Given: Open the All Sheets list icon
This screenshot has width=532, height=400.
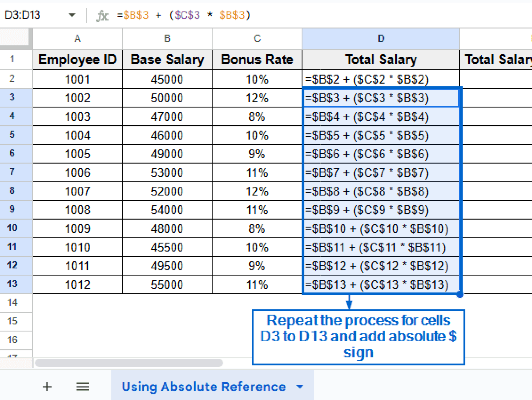Looking at the screenshot, I should [x=83, y=387].
